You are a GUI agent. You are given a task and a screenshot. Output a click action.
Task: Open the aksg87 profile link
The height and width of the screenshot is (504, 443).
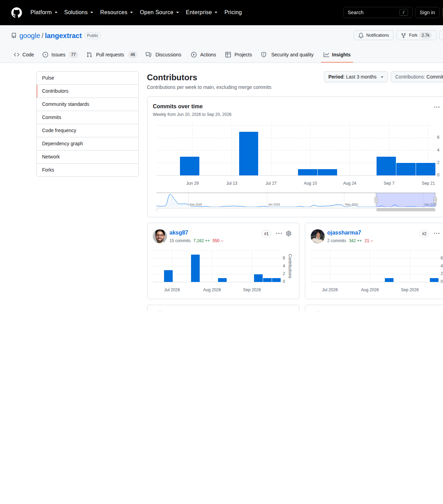[179, 232]
